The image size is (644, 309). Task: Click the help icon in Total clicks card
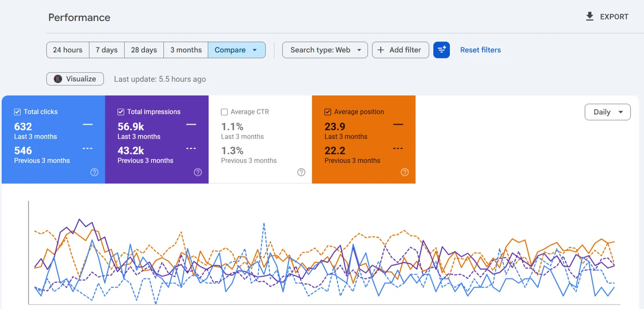[x=94, y=172]
